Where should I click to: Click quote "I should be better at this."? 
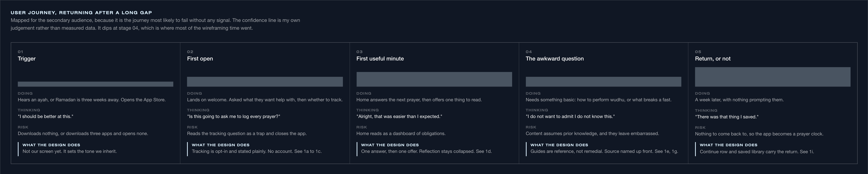click(x=46, y=116)
